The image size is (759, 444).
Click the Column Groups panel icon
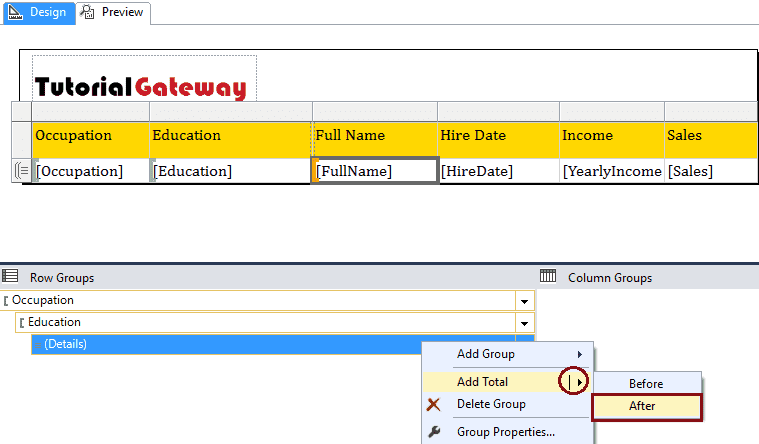tap(548, 276)
